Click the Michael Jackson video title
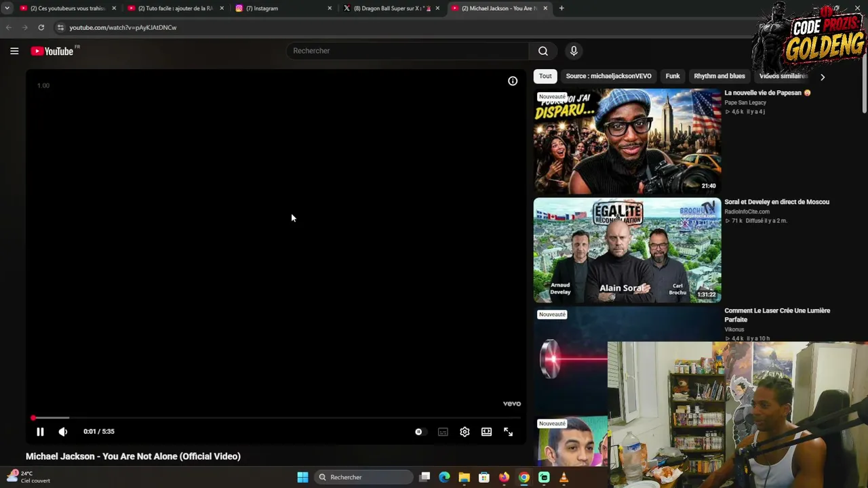868x488 pixels. 133,457
